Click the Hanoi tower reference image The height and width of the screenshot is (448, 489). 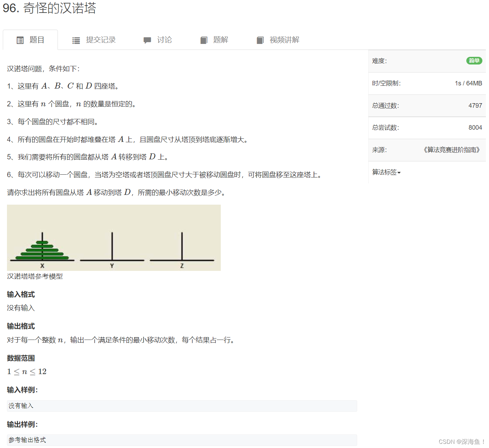(114, 238)
